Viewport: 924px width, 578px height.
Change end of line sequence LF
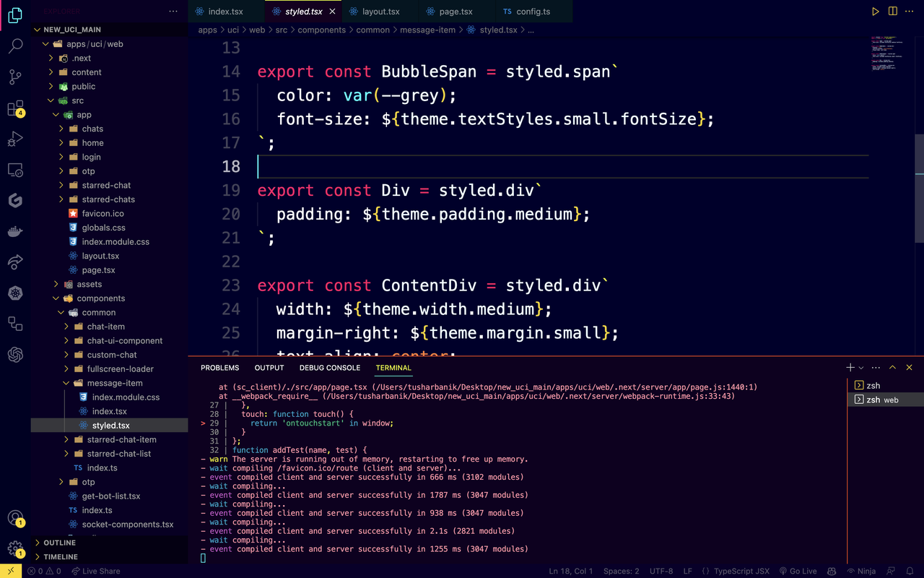pyautogui.click(x=688, y=571)
